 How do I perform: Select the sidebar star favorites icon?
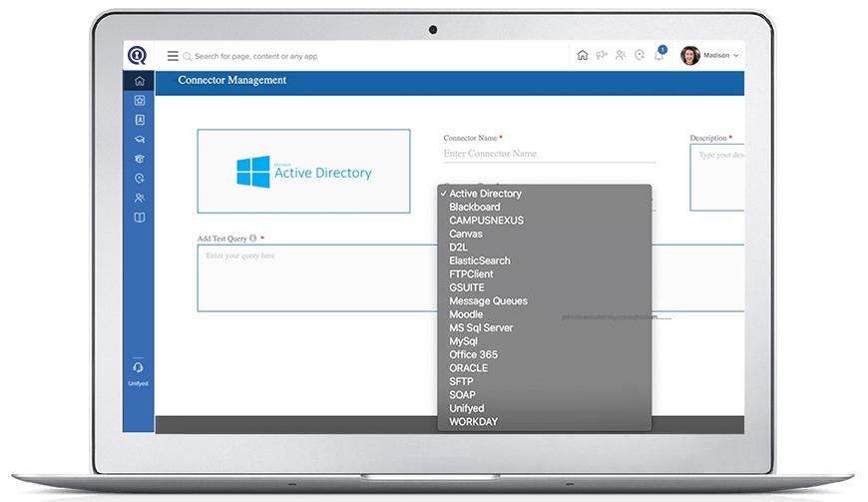tap(140, 100)
